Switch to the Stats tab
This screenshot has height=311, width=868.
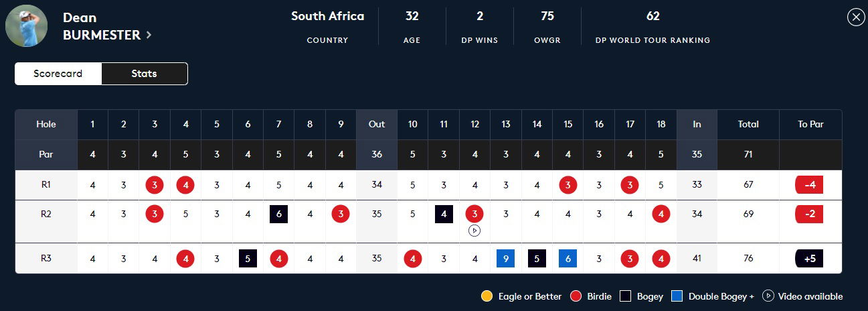pyautogui.click(x=144, y=74)
